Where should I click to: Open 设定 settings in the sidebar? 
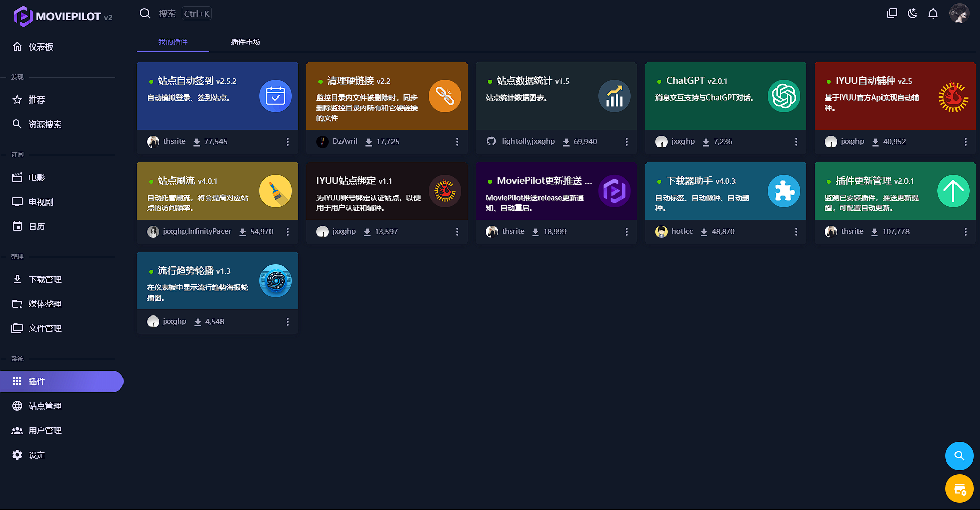(x=61, y=455)
